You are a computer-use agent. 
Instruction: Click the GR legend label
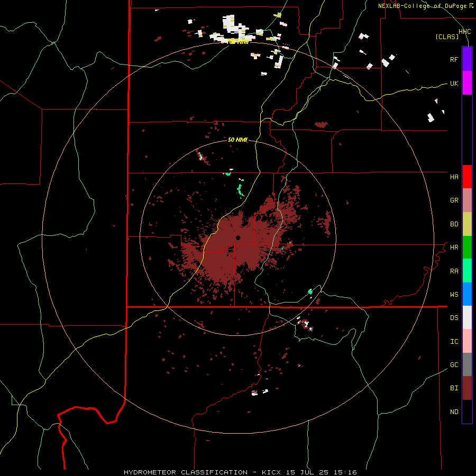pos(454,200)
